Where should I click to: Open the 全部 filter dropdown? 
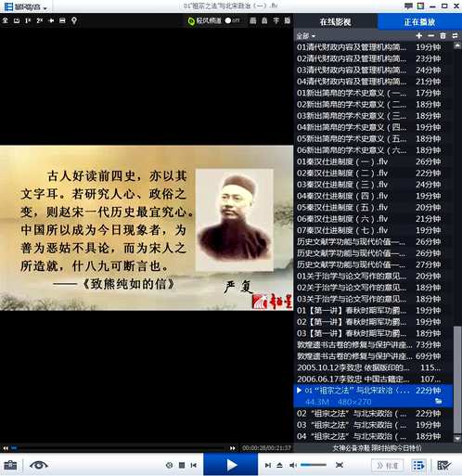305,36
